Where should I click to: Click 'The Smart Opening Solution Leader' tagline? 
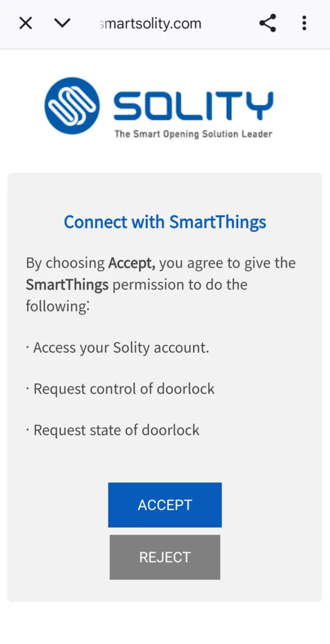tap(194, 133)
